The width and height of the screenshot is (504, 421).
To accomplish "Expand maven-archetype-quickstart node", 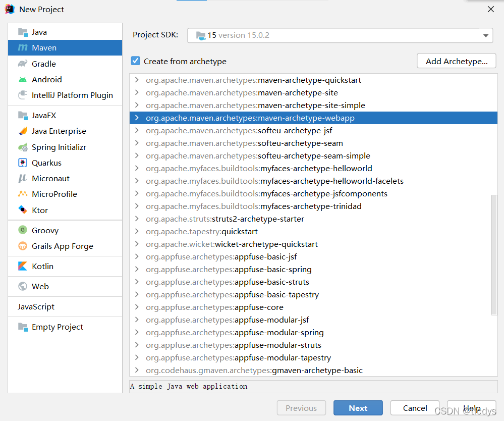I will [137, 80].
